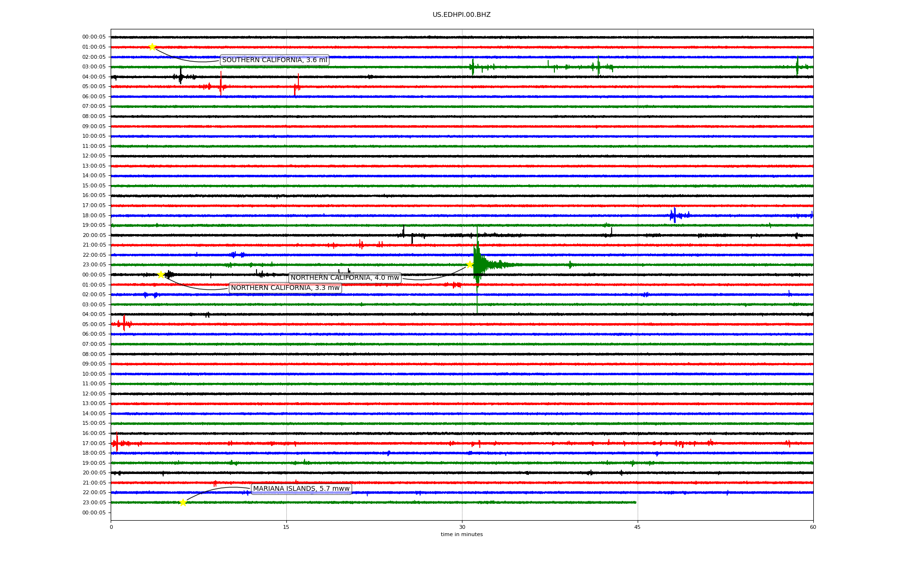Click the blue burst on the 18:00:05 trace
This screenshot has width=924, height=578.
pos(675,215)
